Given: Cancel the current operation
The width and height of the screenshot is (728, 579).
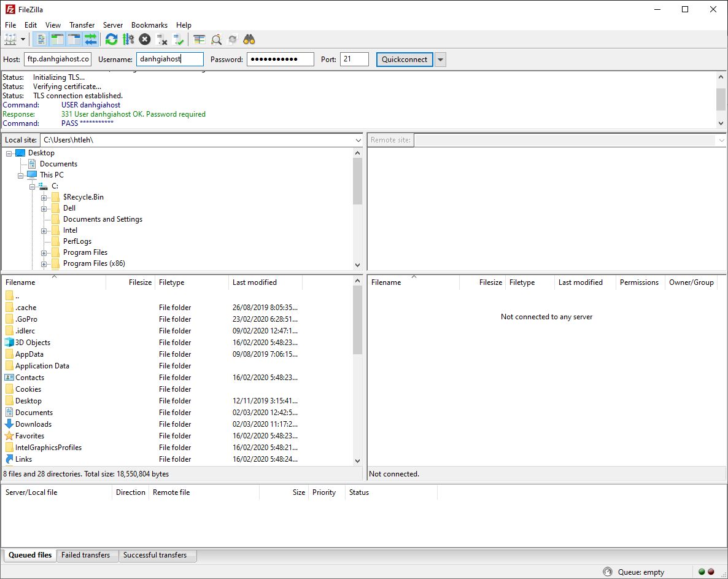Looking at the screenshot, I should tap(144, 40).
